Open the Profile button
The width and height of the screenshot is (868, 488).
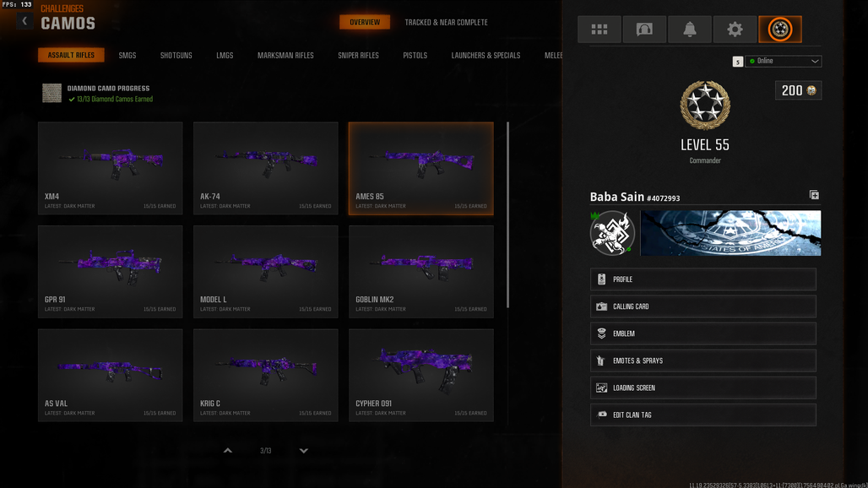pos(703,279)
